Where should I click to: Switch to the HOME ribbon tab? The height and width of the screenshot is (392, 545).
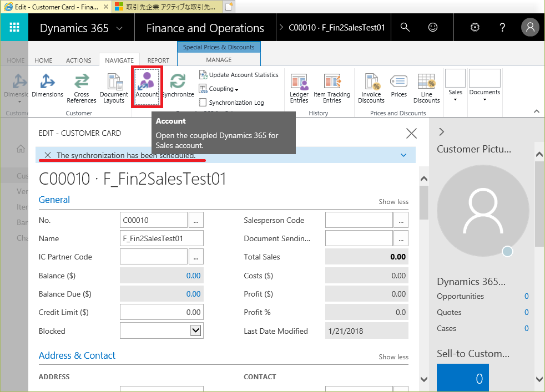coord(43,60)
